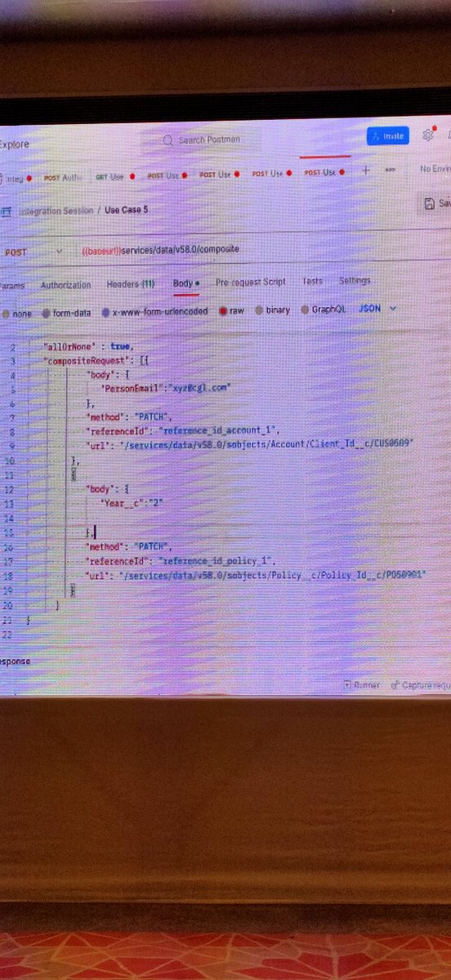Select the raw body type radio

coord(223,311)
